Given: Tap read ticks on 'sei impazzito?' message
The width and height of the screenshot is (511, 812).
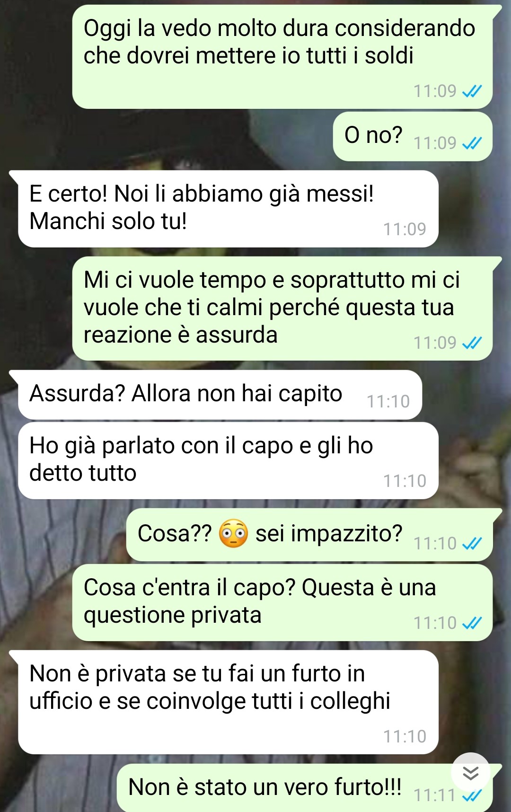Looking at the screenshot, I should point(472,543).
